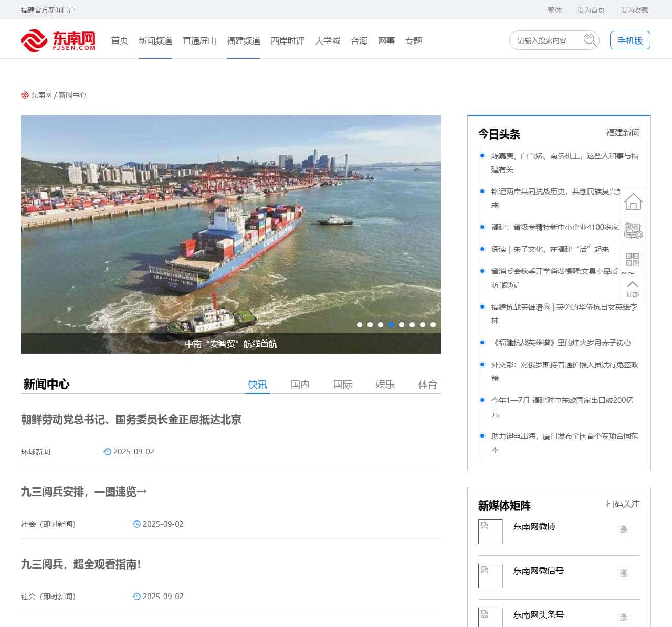Click the search input field
Image resolution: width=672 pixels, height=627 pixels.
point(546,40)
